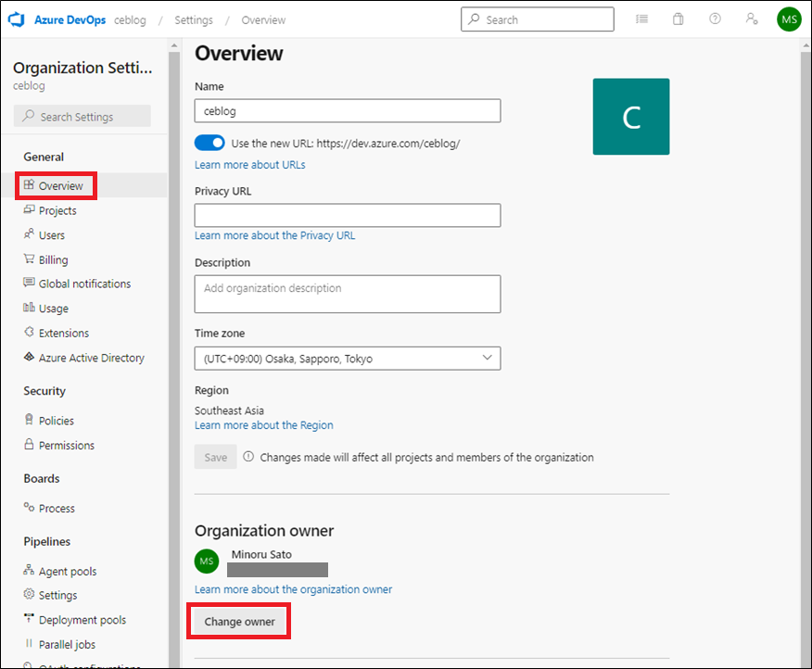The width and height of the screenshot is (812, 669).
Task: Click the organization owner MS avatar
Action: (207, 562)
